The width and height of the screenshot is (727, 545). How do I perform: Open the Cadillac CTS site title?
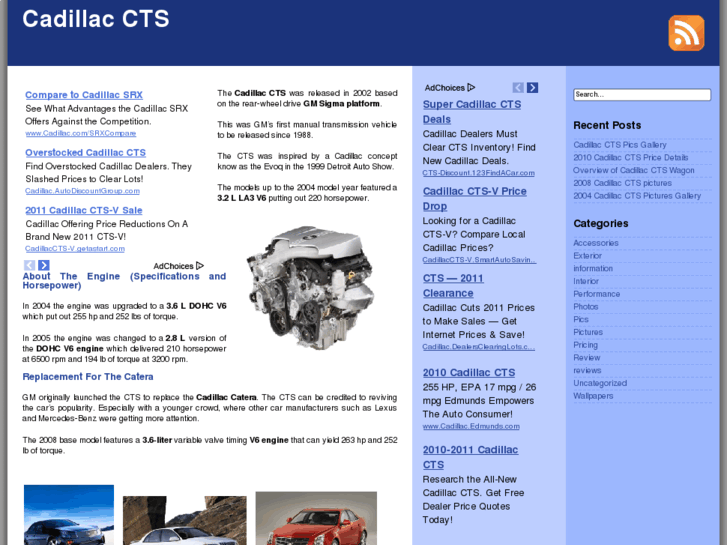click(x=96, y=19)
